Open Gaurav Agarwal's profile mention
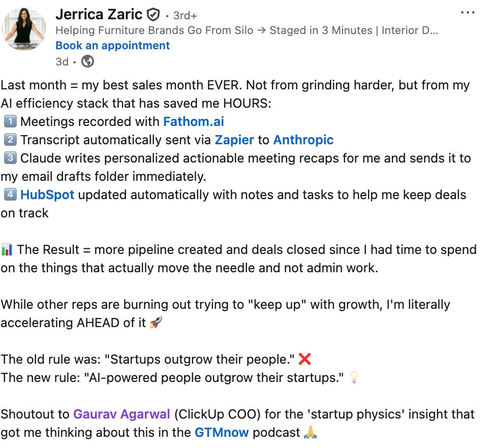The image size is (489, 448). point(121,414)
